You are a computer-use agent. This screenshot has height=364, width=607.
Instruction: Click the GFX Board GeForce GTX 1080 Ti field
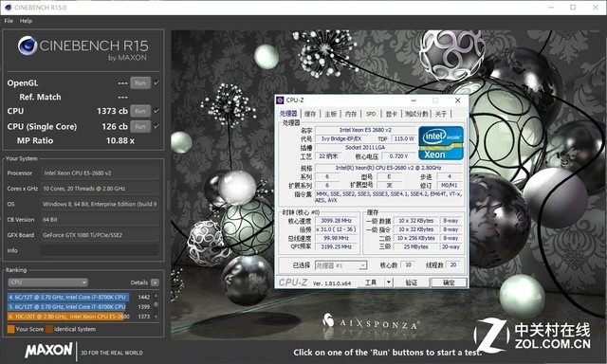(100, 235)
